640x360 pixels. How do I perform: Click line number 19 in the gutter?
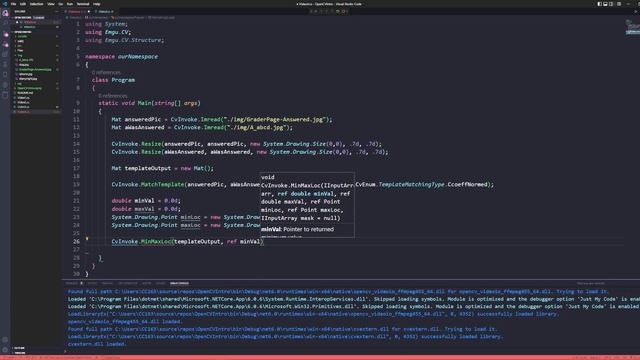pyautogui.click(x=76, y=184)
